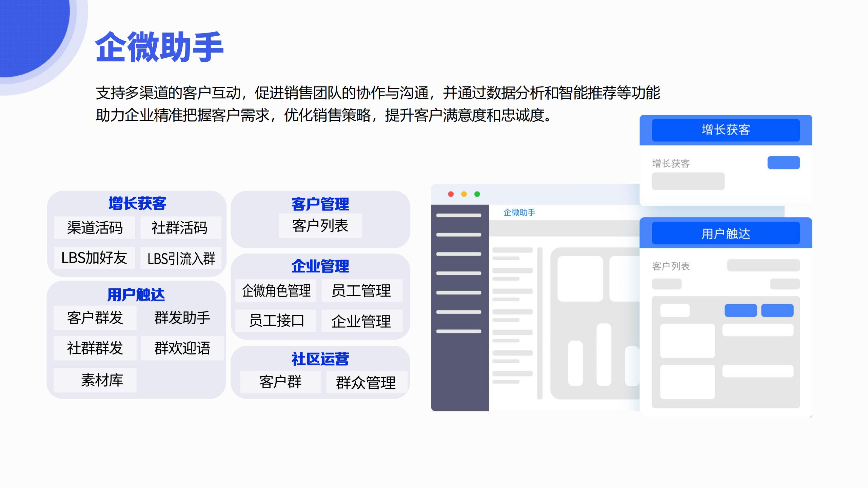Click the 渠道活码 feature box
868x488 pixels.
[95, 227]
